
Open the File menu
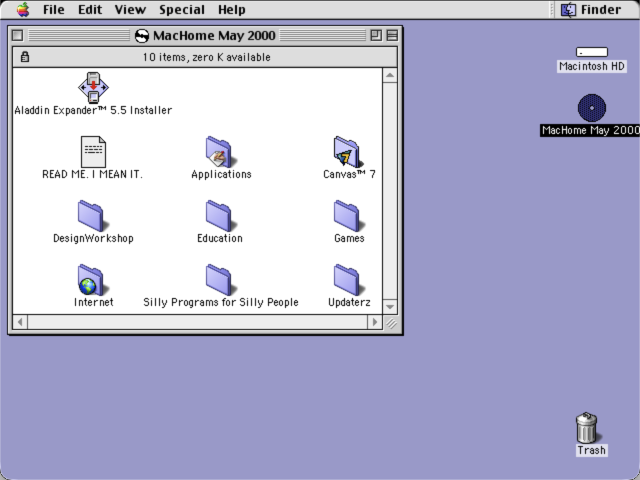(x=53, y=9)
